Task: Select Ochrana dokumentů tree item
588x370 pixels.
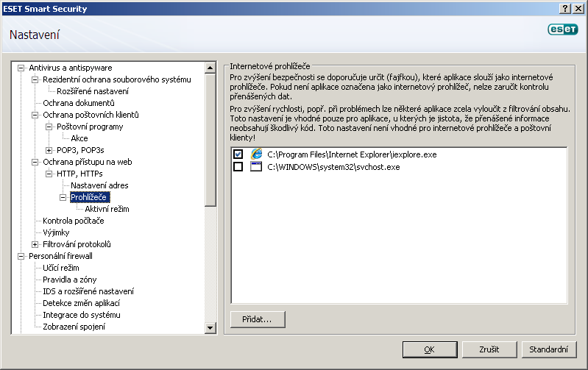Action: point(79,103)
